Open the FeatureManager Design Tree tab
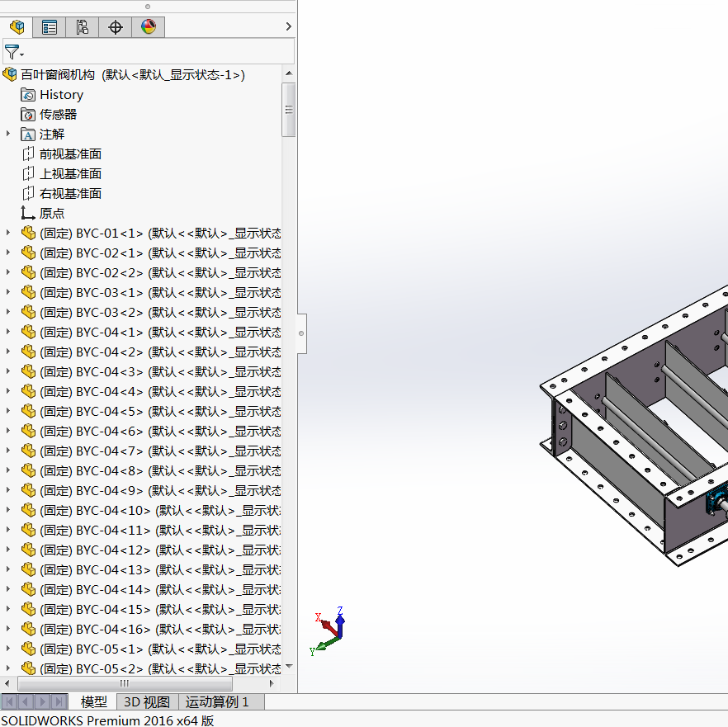Image resolution: width=728 pixels, height=727 pixels. (x=17, y=27)
